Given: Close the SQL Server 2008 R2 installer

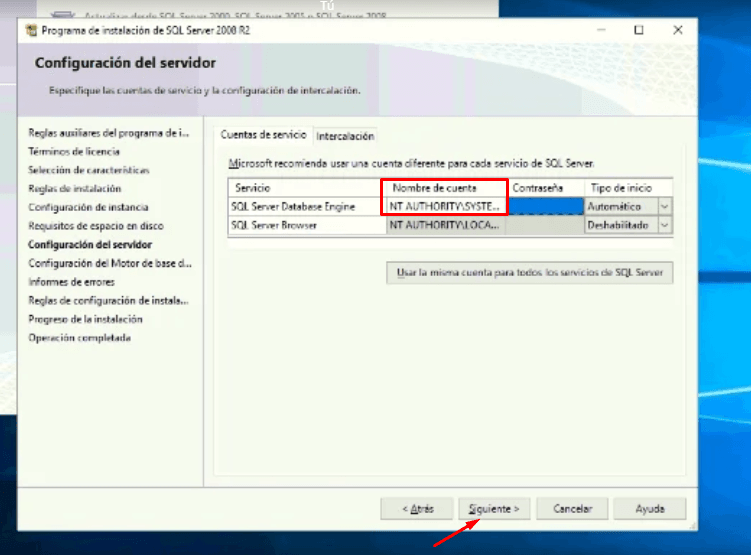Looking at the screenshot, I should tap(679, 30).
